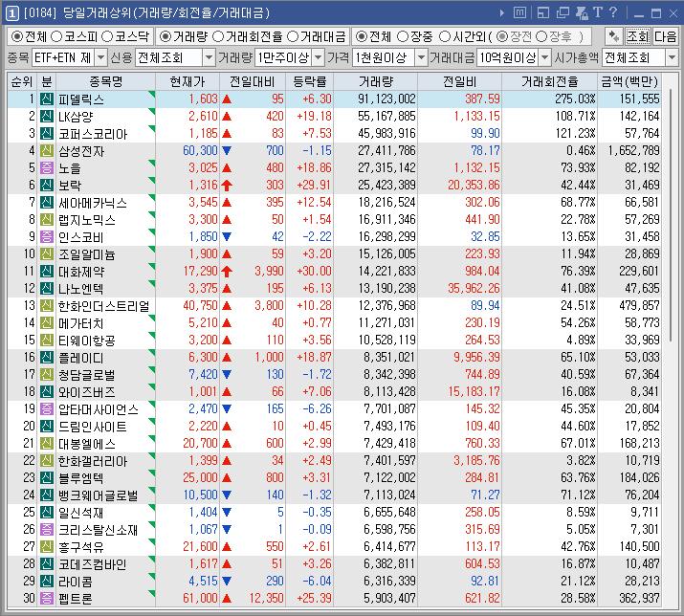
Task: Click the pin lock icon in title bar
Action: coord(582,13)
